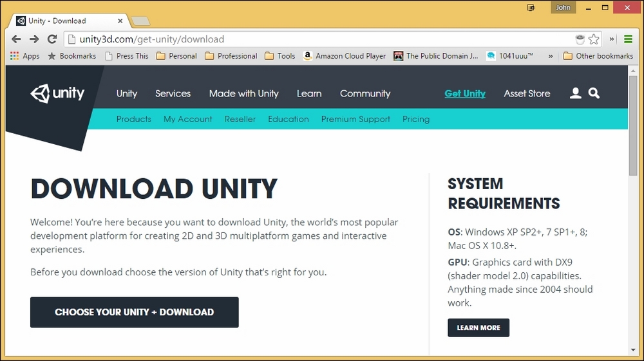644x361 pixels.
Task: Open the Apps grid shortcut
Action: pyautogui.click(x=25, y=56)
